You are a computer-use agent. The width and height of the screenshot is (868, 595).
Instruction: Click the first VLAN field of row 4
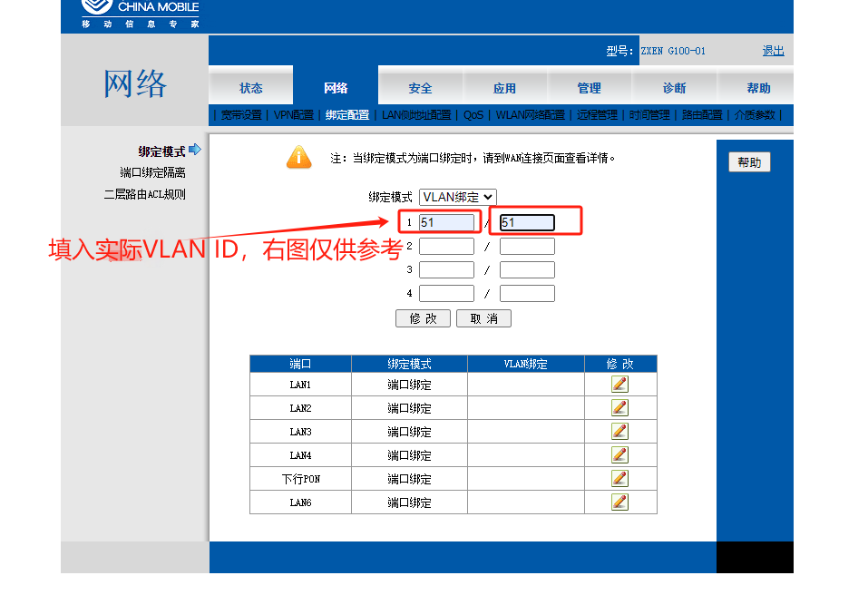(x=447, y=293)
